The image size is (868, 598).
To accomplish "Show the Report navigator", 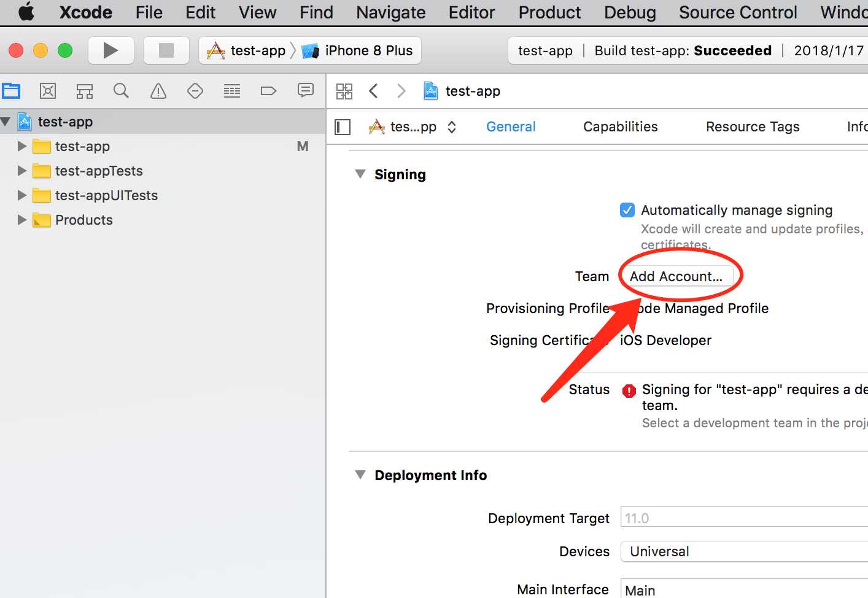I will (x=306, y=91).
